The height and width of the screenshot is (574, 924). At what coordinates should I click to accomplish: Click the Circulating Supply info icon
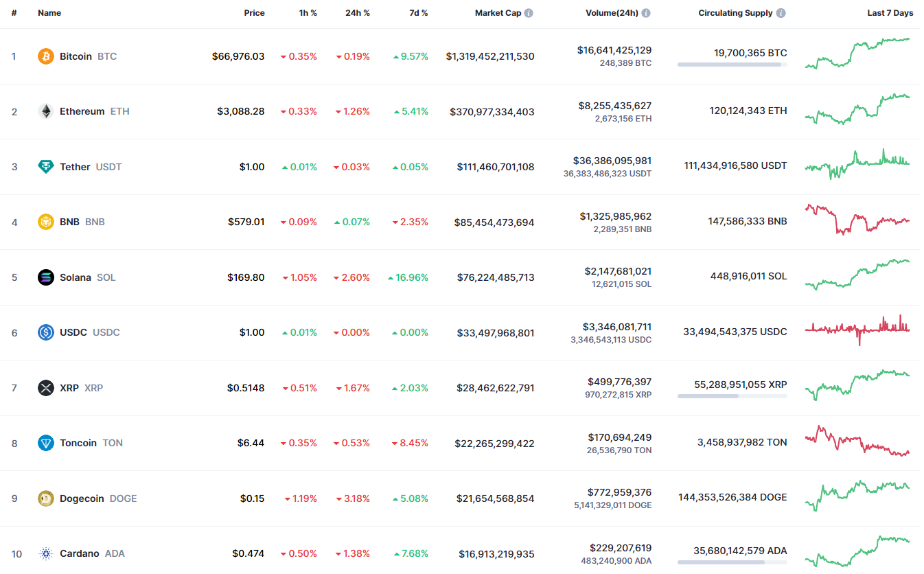click(781, 13)
